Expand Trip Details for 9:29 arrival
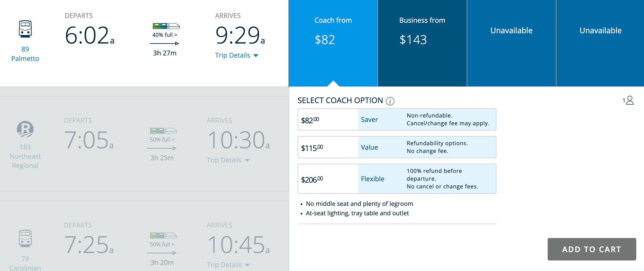 click(x=236, y=55)
